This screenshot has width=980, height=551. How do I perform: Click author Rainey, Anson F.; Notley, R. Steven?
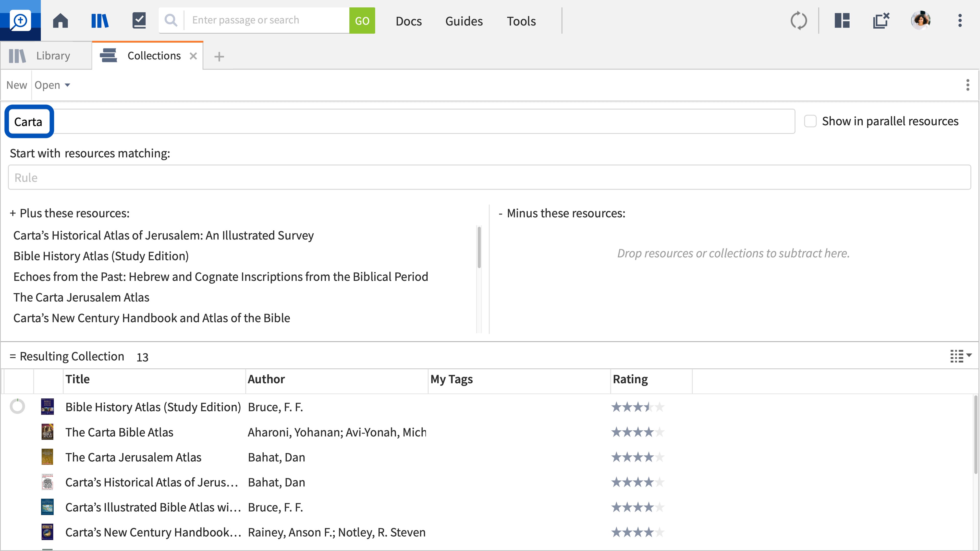click(x=337, y=532)
